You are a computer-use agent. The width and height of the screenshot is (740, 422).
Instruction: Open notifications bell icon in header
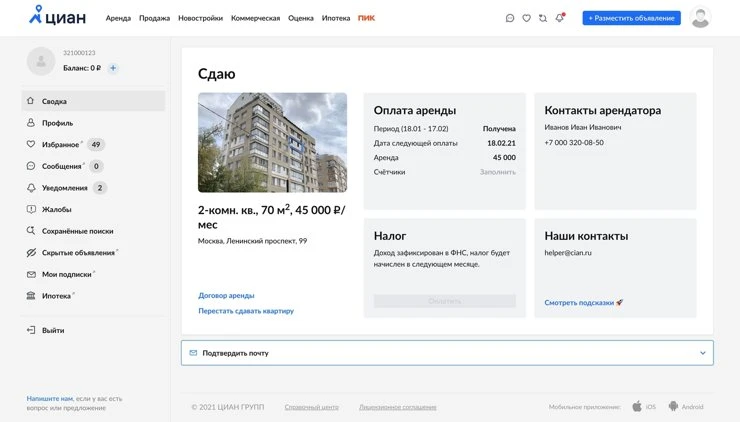pyautogui.click(x=560, y=17)
